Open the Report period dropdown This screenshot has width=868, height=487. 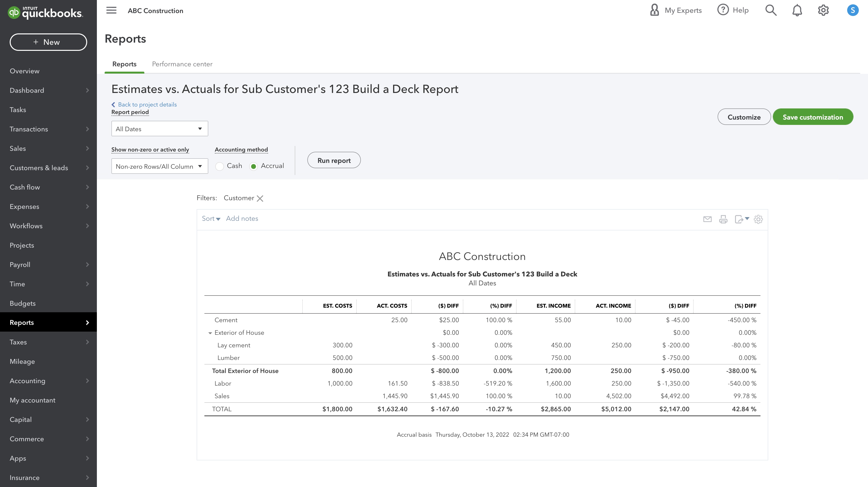tap(159, 129)
